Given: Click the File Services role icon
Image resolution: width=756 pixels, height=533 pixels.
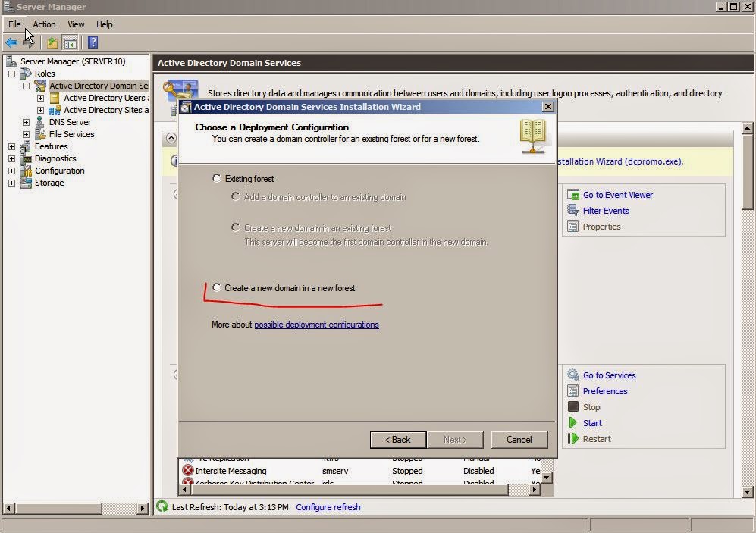Looking at the screenshot, I should point(40,134).
